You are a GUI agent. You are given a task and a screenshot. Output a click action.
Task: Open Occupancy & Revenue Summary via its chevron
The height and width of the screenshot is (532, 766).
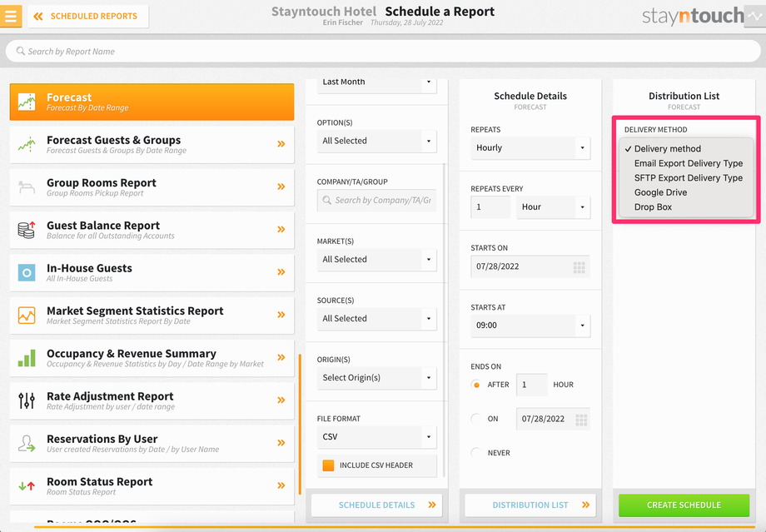tap(281, 357)
